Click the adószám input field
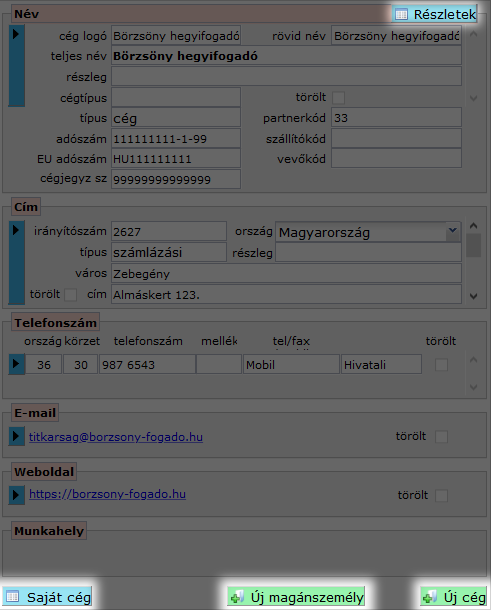 [x=176, y=139]
